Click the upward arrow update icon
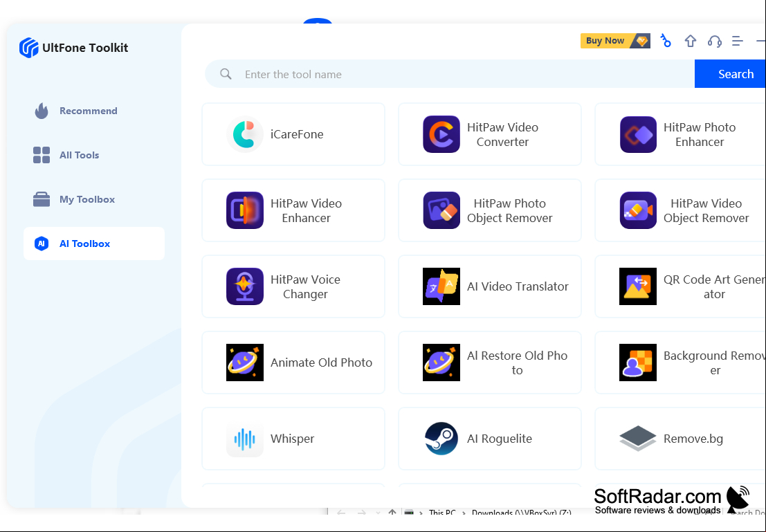Viewport: 766px width, 532px height. pyautogui.click(x=691, y=41)
